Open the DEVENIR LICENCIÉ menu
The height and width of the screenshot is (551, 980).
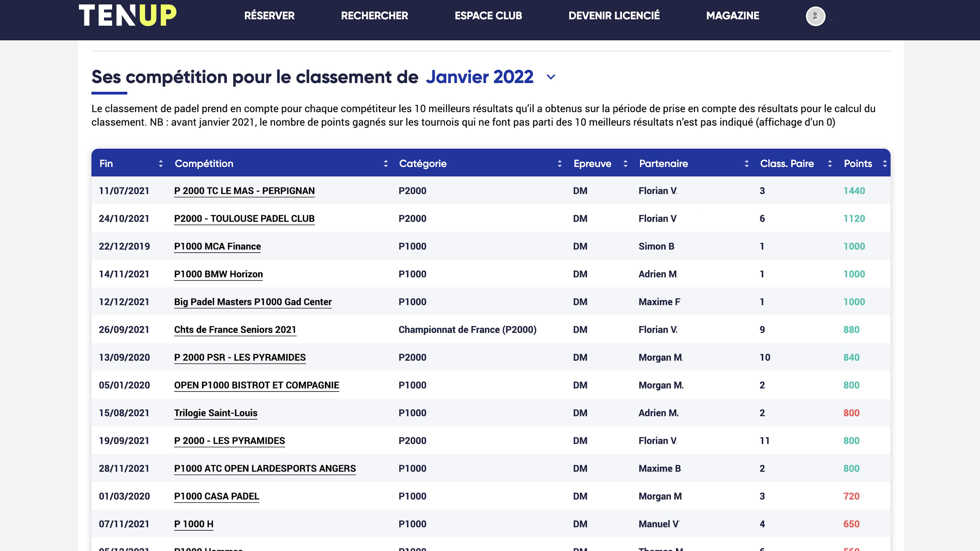click(614, 16)
